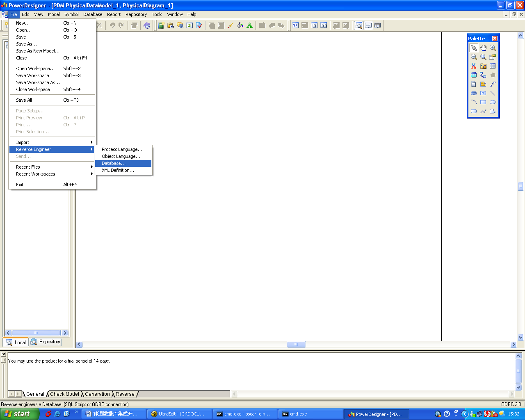Choose the scissors Delete tool in Palette
The image size is (525, 420).
point(474,66)
